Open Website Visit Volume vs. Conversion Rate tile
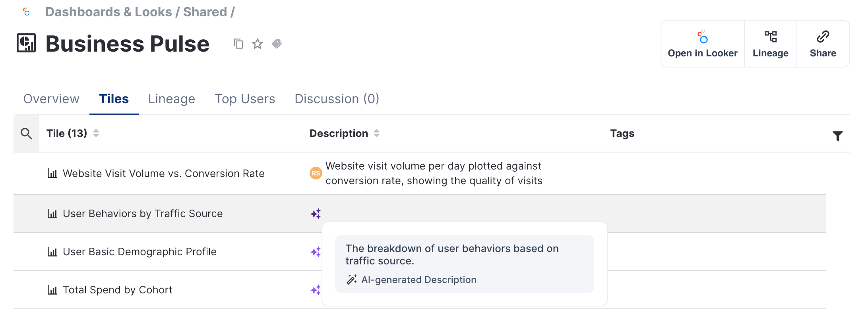Viewport: 868px width, 316px height. (163, 173)
